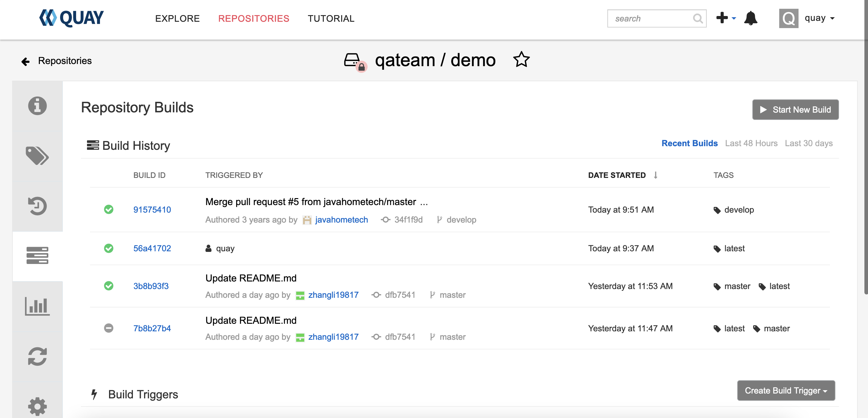868x418 pixels.
Task: Click the notifications bell icon
Action: [x=751, y=18]
